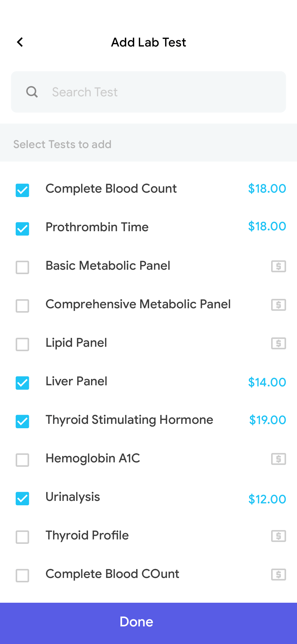Click the search magnifier icon
This screenshot has width=297, height=644.
click(x=32, y=92)
